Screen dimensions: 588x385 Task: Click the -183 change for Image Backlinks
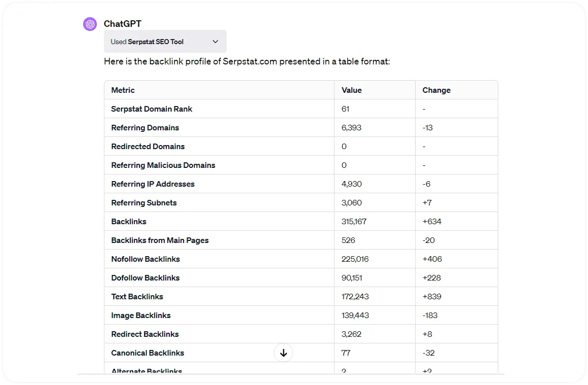(430, 315)
